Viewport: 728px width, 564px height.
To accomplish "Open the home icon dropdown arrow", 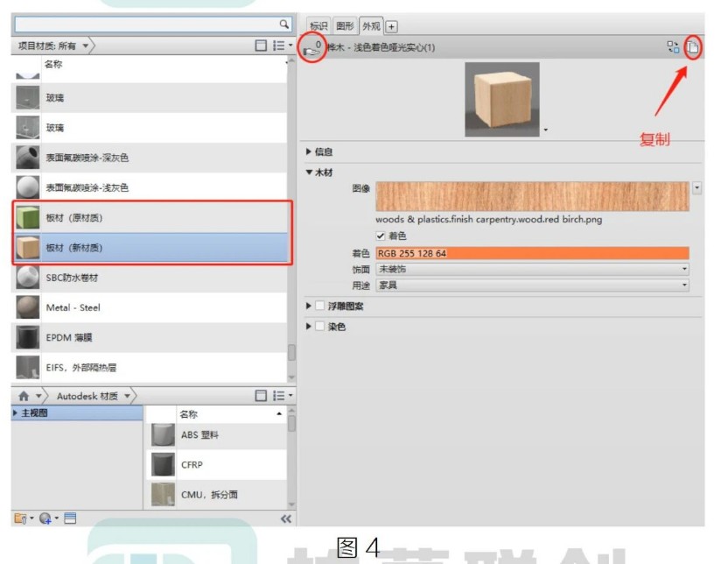I will click(38, 396).
